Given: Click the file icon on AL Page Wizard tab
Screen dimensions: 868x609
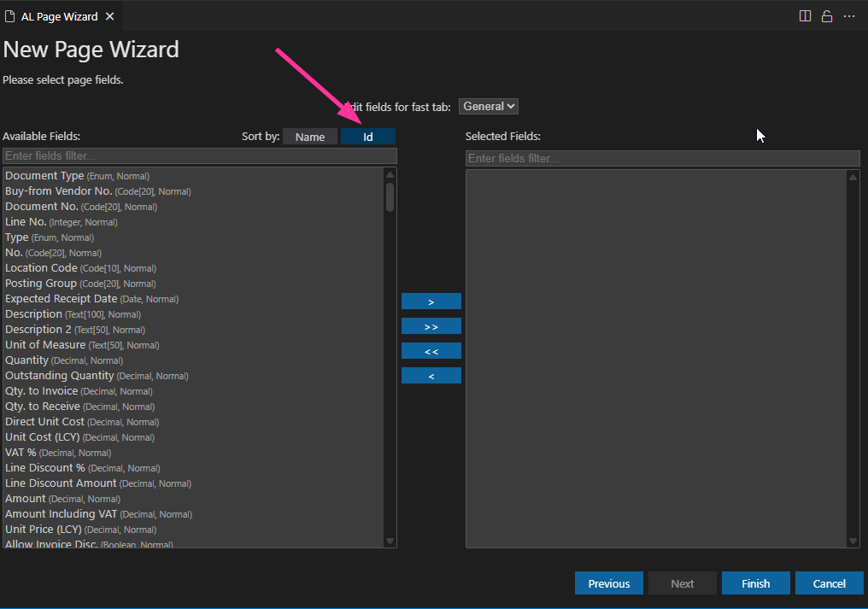Looking at the screenshot, I should click(x=10, y=16).
